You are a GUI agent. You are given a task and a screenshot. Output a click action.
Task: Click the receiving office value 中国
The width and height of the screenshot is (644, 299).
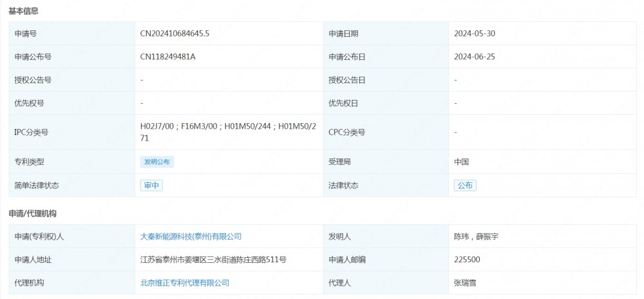461,162
